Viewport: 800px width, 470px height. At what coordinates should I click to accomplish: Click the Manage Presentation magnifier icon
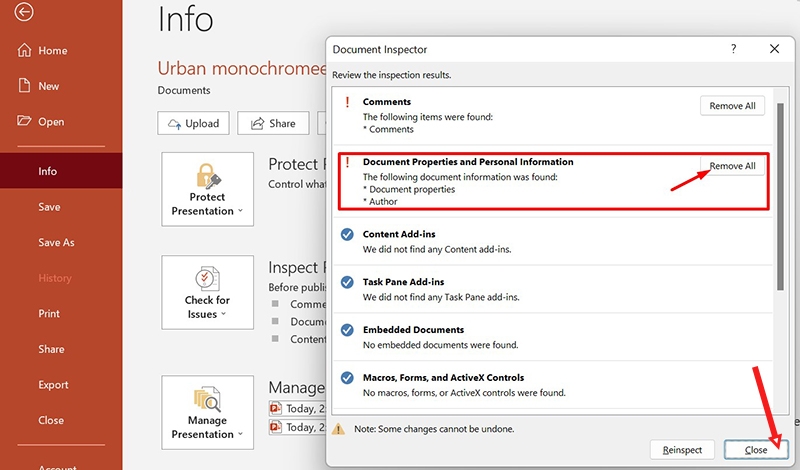207,399
